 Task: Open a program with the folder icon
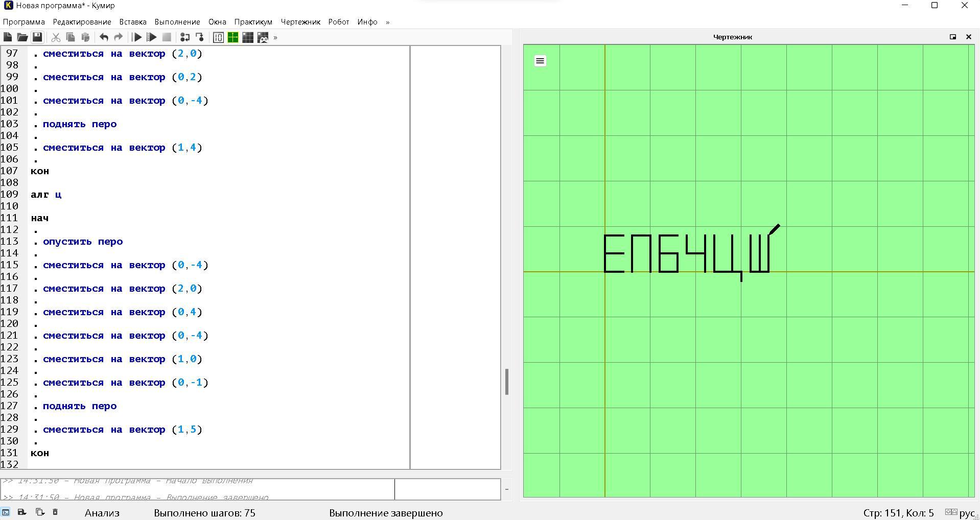tap(22, 37)
